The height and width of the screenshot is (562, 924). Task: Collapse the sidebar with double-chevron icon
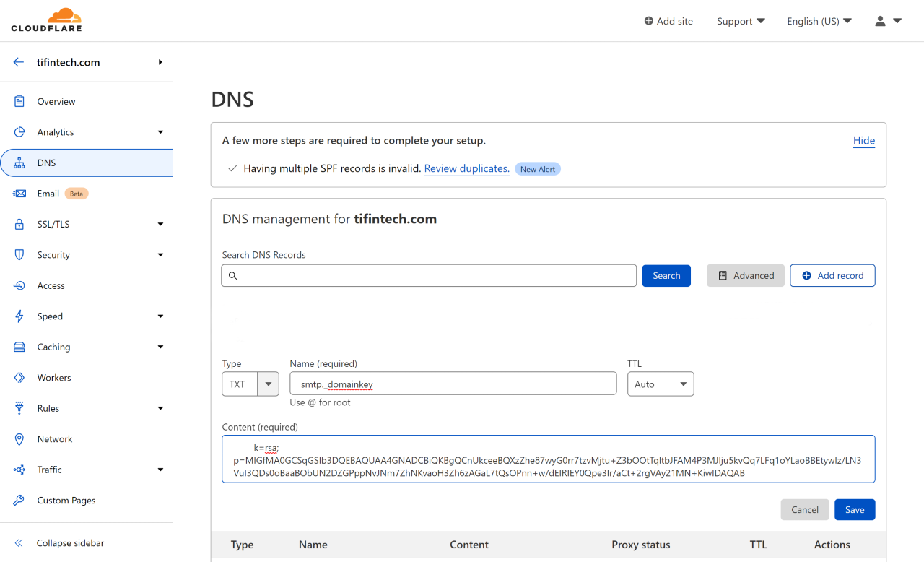tap(19, 543)
